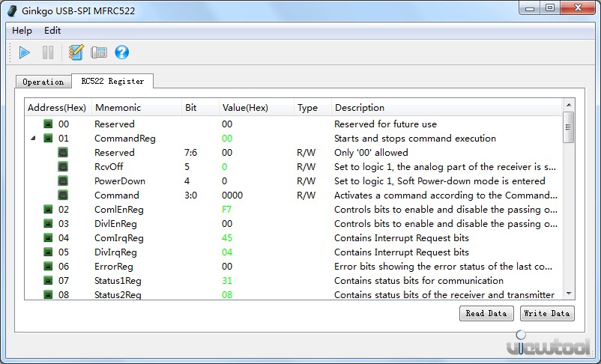Click the 0000 value of Command bits
The width and height of the screenshot is (601, 364).
[x=232, y=195]
